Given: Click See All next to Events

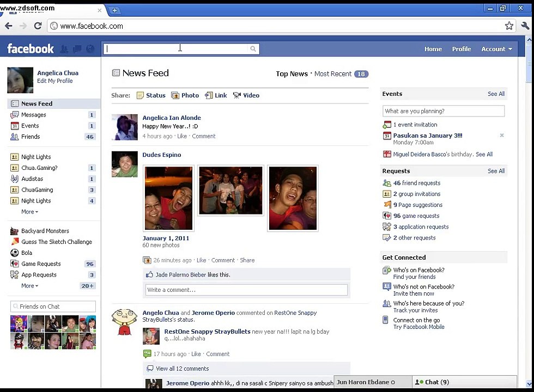Looking at the screenshot, I should tap(496, 94).
